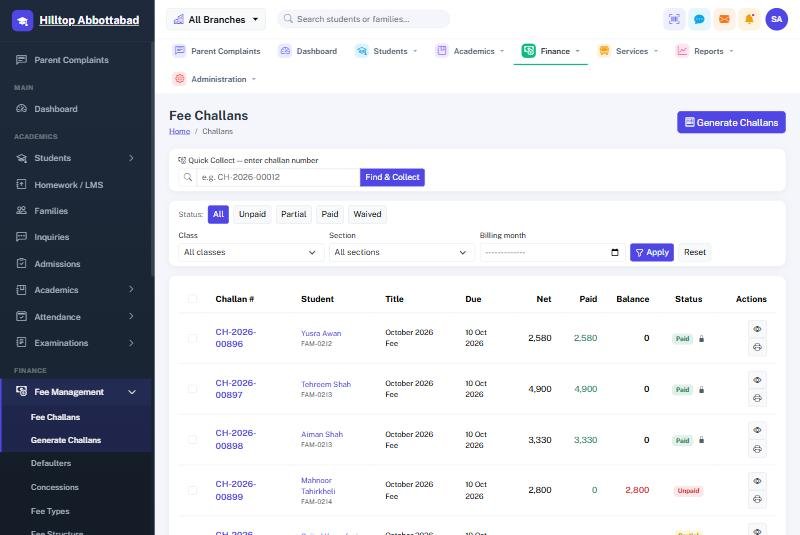Click the Dashboard icon in top navigation
Viewport: 800px width, 535px height.
click(285, 51)
